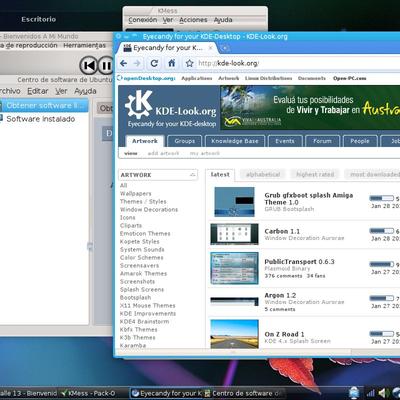The height and width of the screenshot is (400, 400).
Task: Open the Knowledge Base tab
Action: click(235, 141)
